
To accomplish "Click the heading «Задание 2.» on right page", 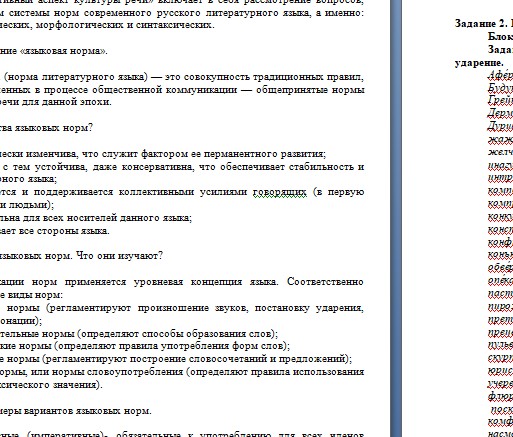I will pyautogui.click(x=480, y=23).
